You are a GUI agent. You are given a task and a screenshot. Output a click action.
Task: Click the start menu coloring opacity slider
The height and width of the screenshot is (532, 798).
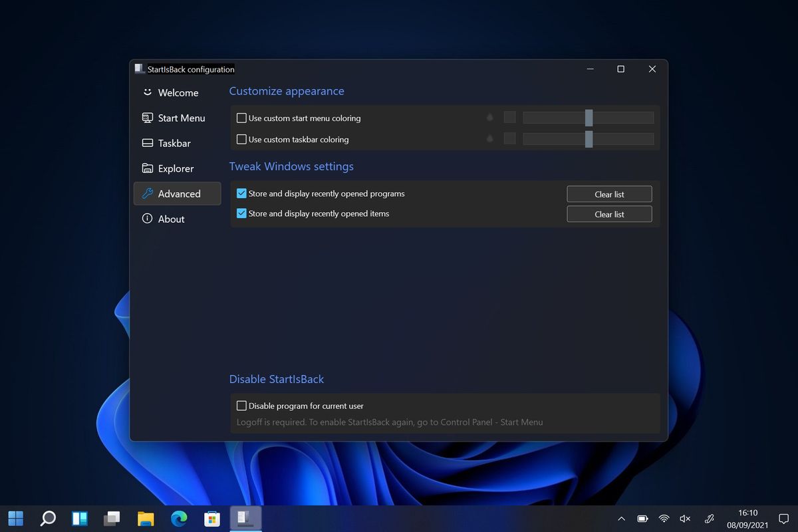pyautogui.click(x=589, y=118)
